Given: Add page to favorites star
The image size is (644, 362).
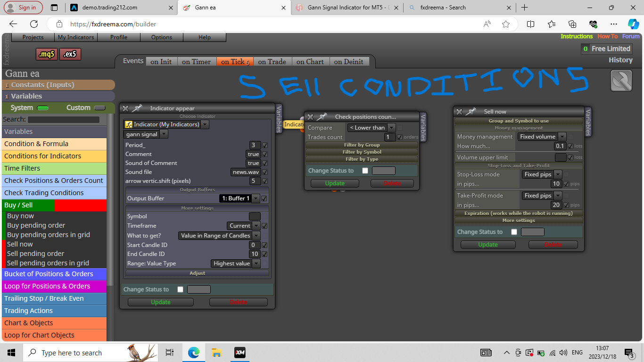Looking at the screenshot, I should pos(506,24).
